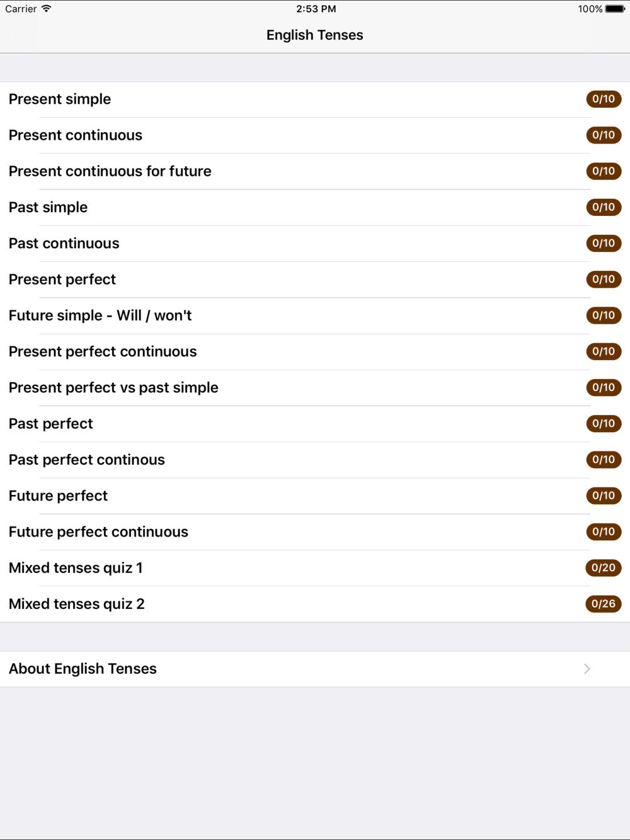This screenshot has width=630, height=840.
Task: Select the Present perfect item
Action: pos(62,280)
